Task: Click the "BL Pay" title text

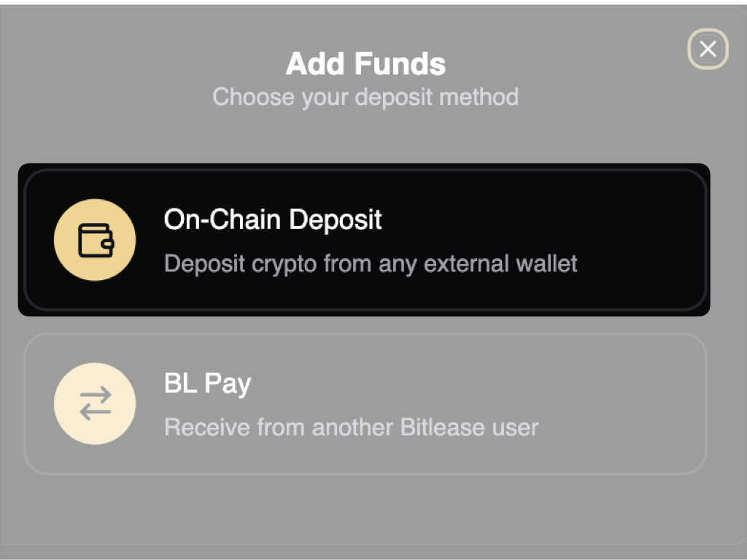Action: click(x=207, y=383)
